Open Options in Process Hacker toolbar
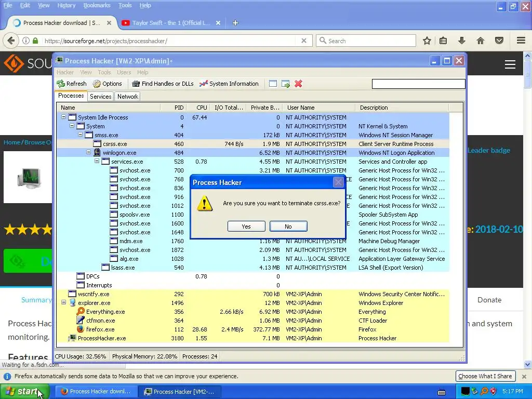This screenshot has width=532, height=399. click(107, 84)
